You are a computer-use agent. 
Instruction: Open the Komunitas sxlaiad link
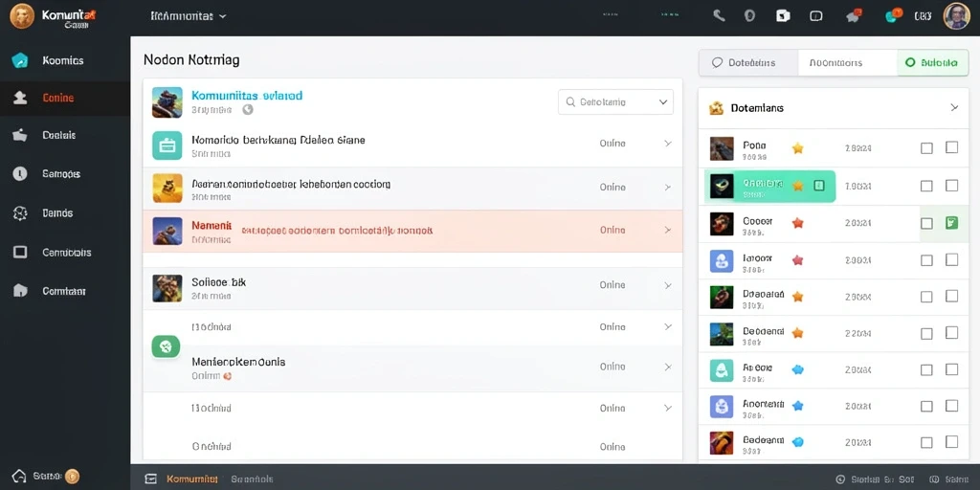pyautogui.click(x=247, y=96)
